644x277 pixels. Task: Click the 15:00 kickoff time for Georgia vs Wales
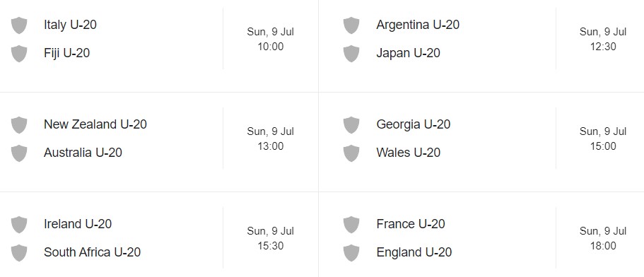click(603, 146)
